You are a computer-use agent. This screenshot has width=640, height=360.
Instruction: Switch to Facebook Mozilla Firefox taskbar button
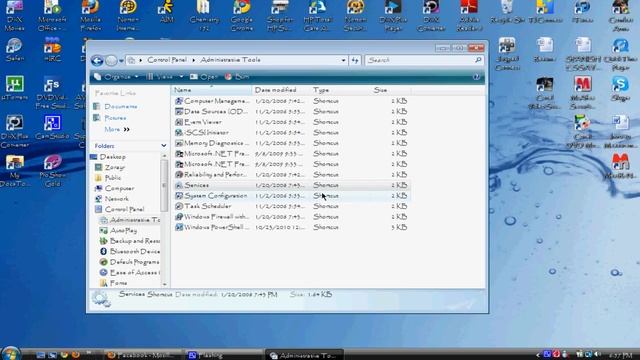[142, 355]
